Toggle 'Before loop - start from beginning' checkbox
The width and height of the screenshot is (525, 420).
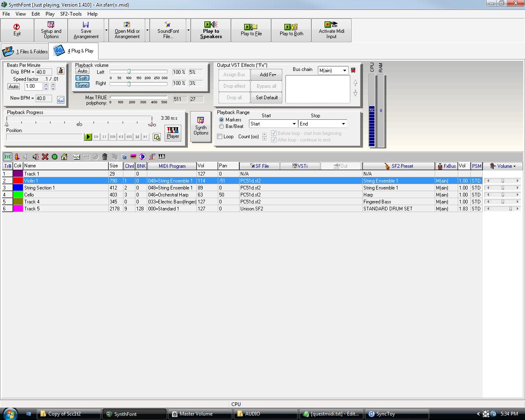click(274, 133)
